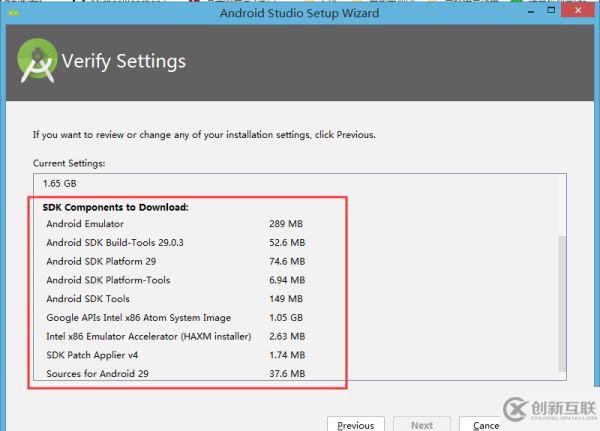Click the 52.6 MB size value
The image size is (600, 431).
tap(287, 243)
